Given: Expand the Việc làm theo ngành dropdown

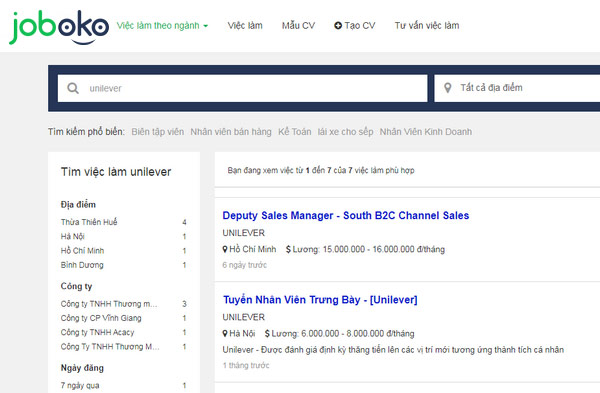Looking at the screenshot, I should click(x=162, y=26).
